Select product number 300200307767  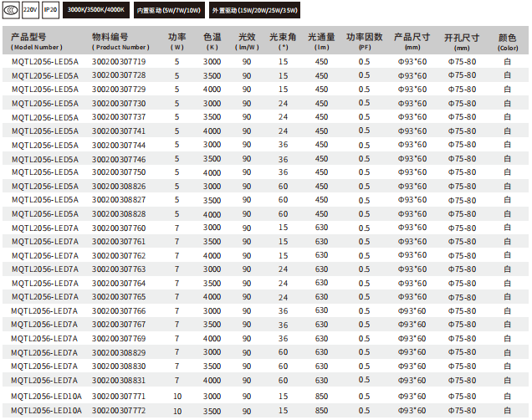[119, 325]
